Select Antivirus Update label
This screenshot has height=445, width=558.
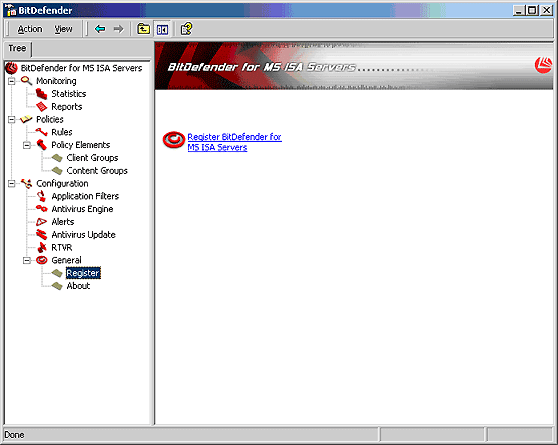[x=83, y=235]
